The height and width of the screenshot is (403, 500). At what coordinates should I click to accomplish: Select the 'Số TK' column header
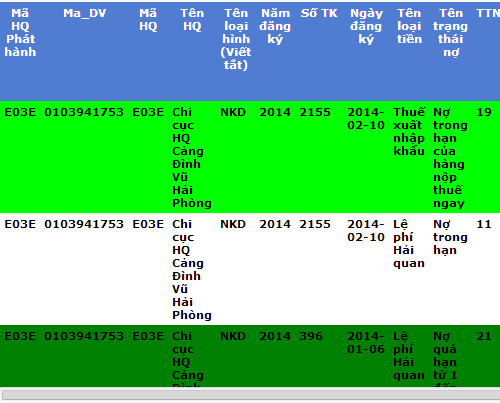tap(319, 13)
